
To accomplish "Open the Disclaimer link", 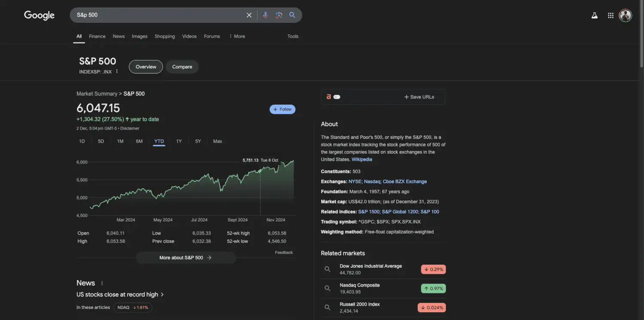I will [130, 128].
